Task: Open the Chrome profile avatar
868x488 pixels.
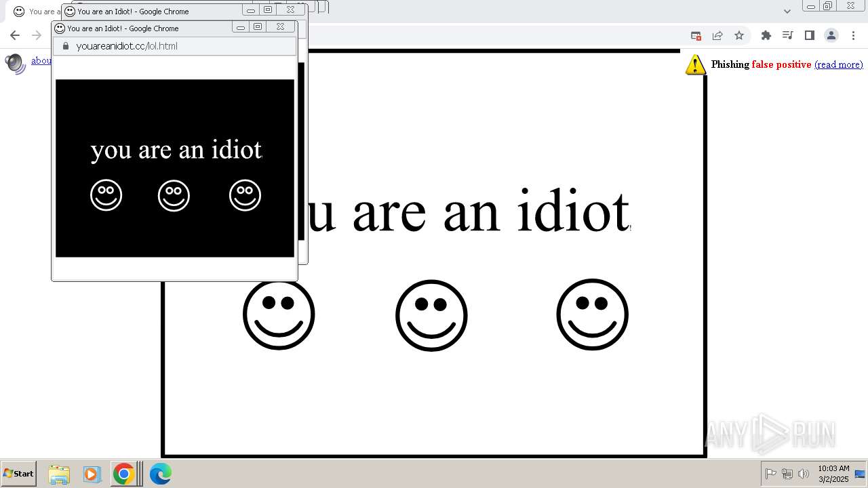Action: [x=831, y=35]
